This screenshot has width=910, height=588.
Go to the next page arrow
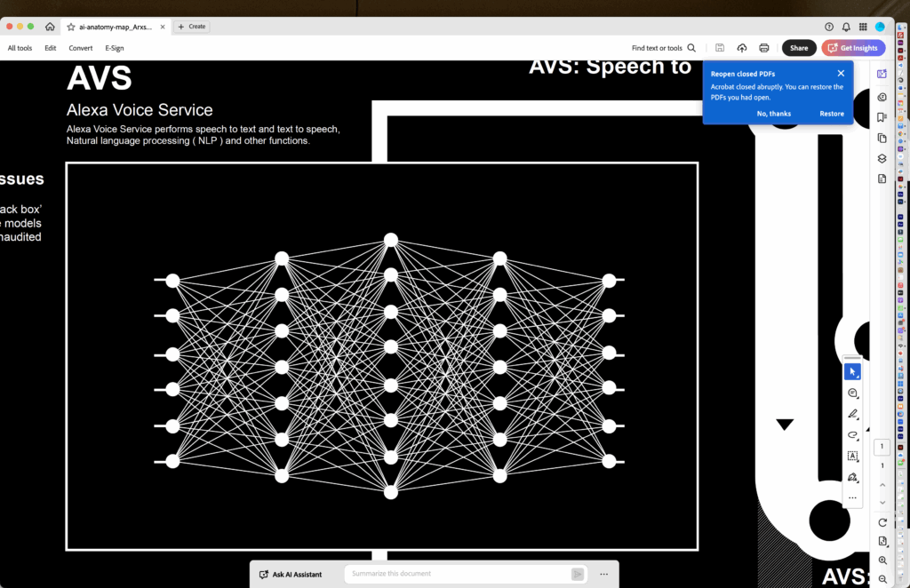(882, 503)
